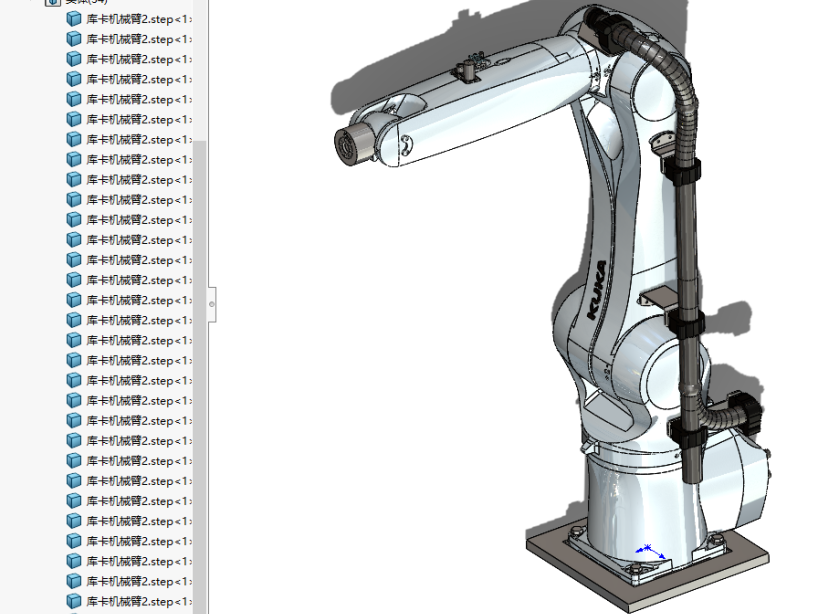Screen dimensions: 818x614
Task: Select the third 库卡机械臂2.step label in the tree
Action: pos(138,59)
